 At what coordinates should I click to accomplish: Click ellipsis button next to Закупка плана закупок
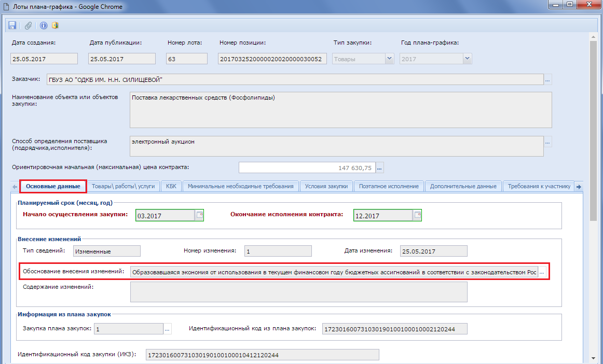pyautogui.click(x=167, y=329)
